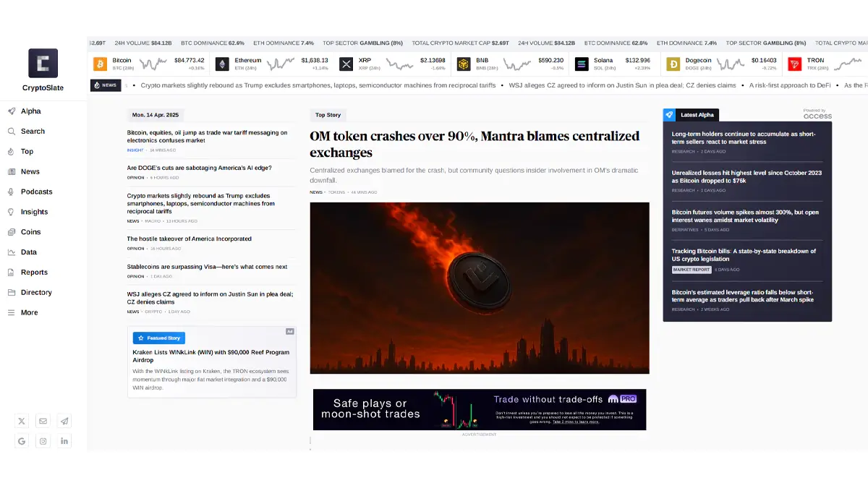This screenshot has height=488, width=868.
Task: Click the Bitcoin ticker coin icon
Action: click(100, 64)
